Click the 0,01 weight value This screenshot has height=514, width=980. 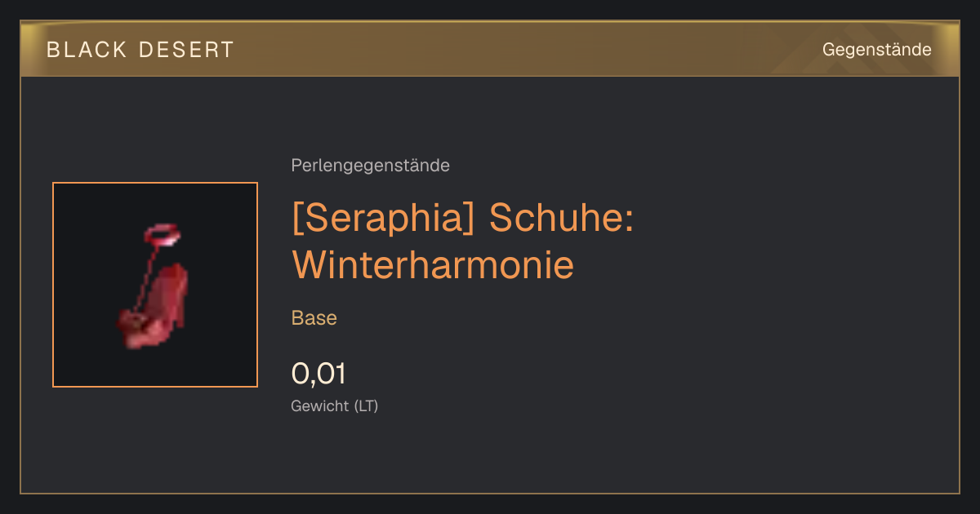coord(318,374)
